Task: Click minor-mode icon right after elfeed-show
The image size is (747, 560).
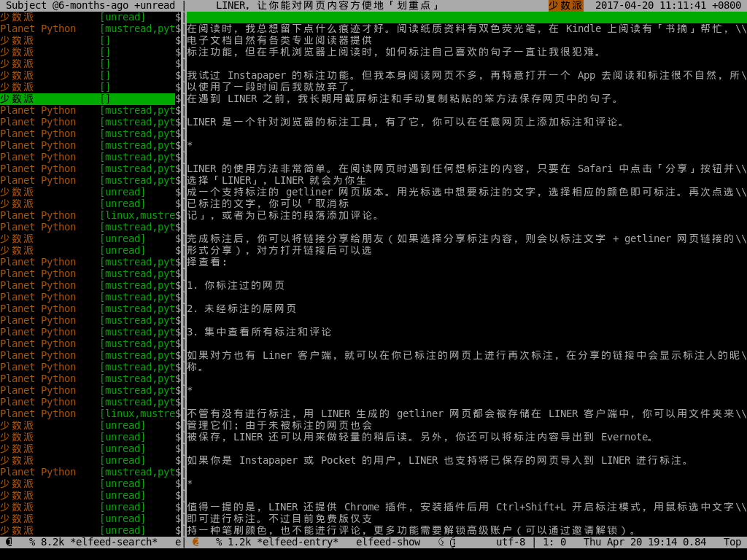Action: (x=441, y=542)
